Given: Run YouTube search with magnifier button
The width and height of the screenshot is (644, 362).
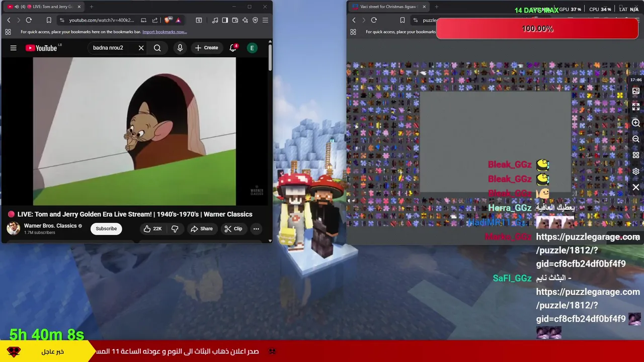Looking at the screenshot, I should pos(157,48).
